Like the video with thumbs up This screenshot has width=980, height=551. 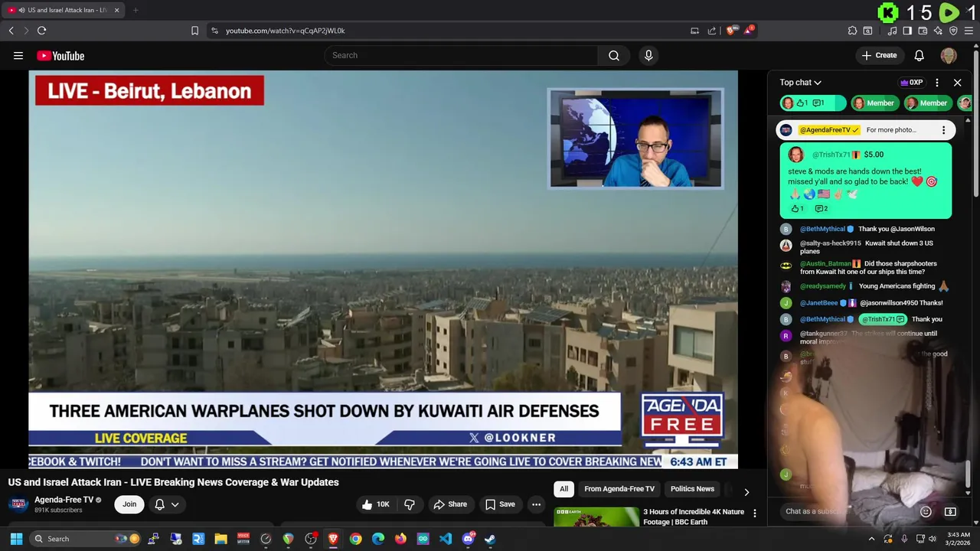tap(375, 504)
